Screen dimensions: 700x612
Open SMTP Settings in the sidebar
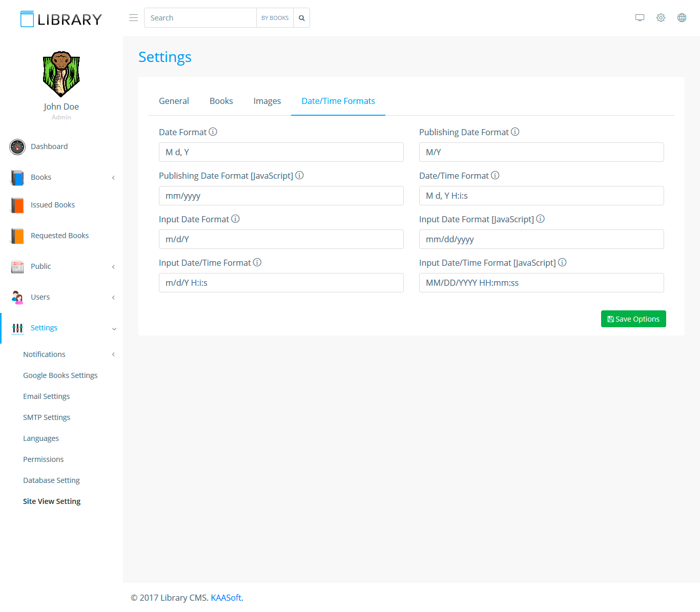click(47, 417)
